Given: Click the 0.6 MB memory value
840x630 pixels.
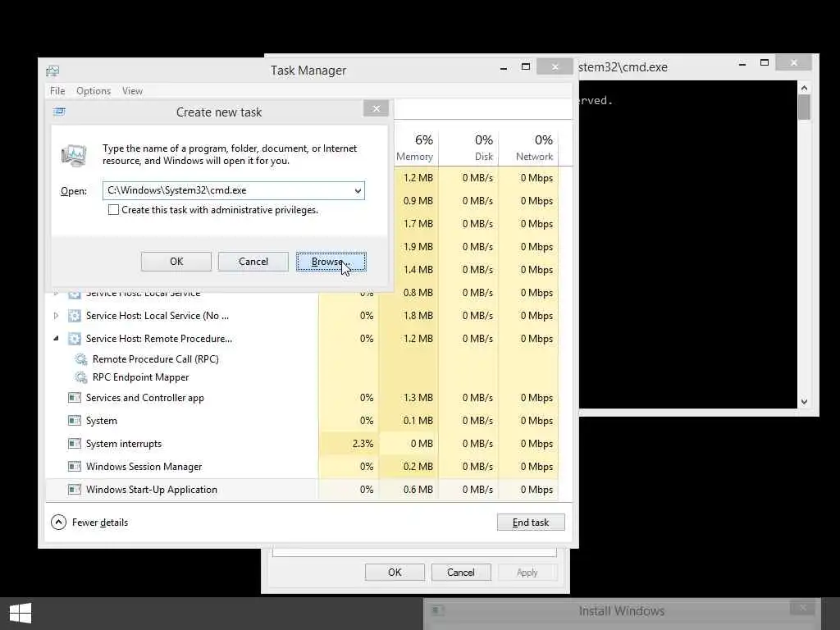Looking at the screenshot, I should 418,490.
